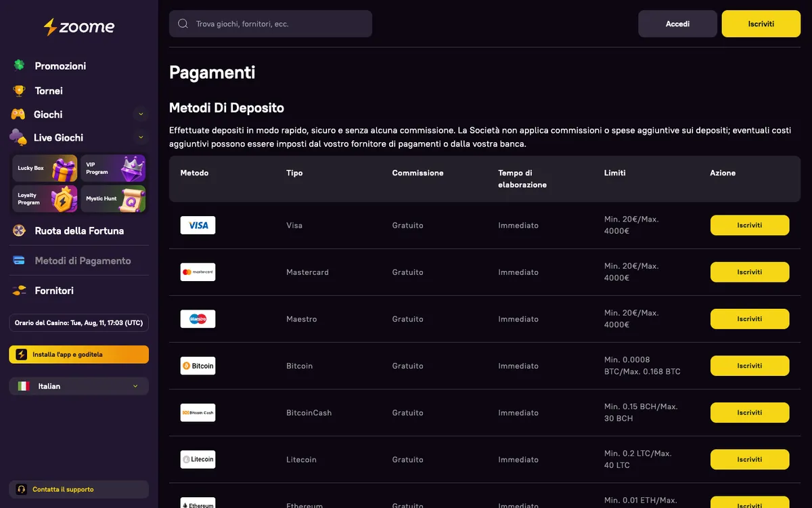812x508 pixels.
Task: Click the Metodi di Pagamento card icon
Action: (x=20, y=260)
